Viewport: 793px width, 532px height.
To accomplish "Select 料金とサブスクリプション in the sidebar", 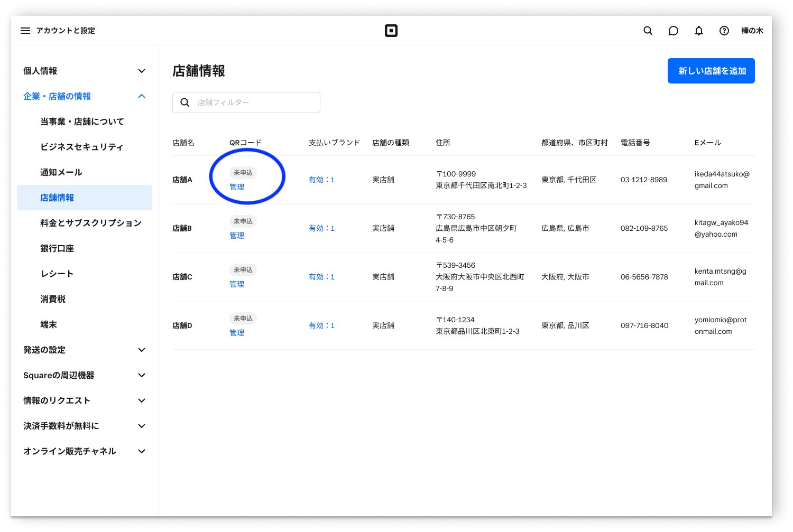I will pos(90,223).
